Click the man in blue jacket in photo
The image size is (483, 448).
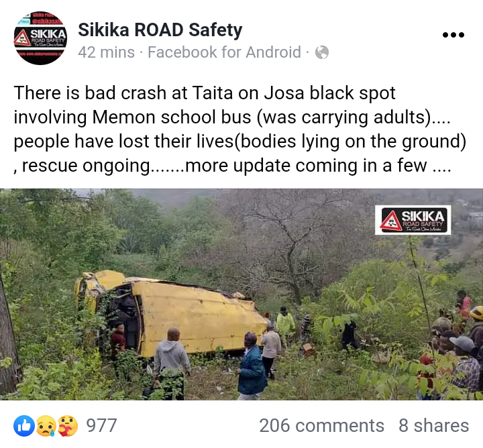tap(252, 366)
